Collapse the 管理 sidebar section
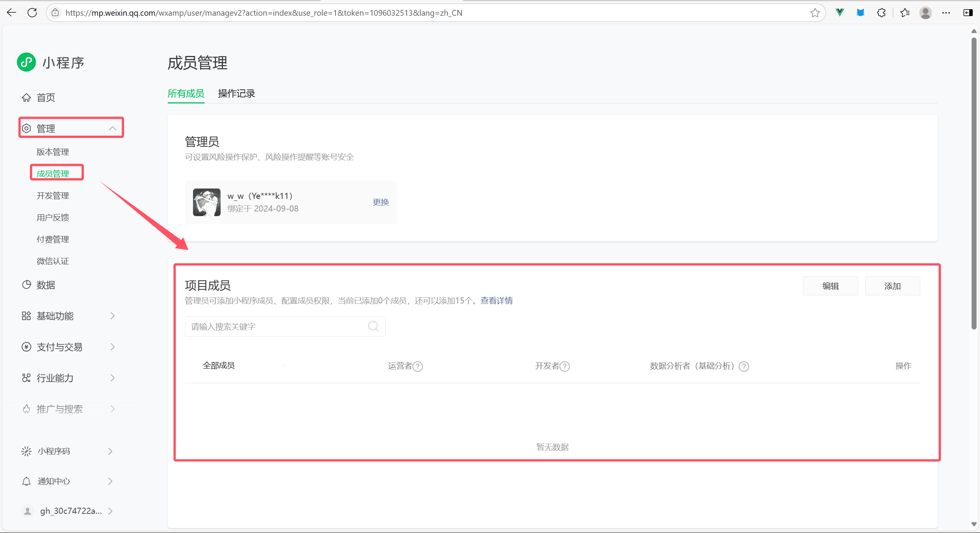 (x=112, y=128)
